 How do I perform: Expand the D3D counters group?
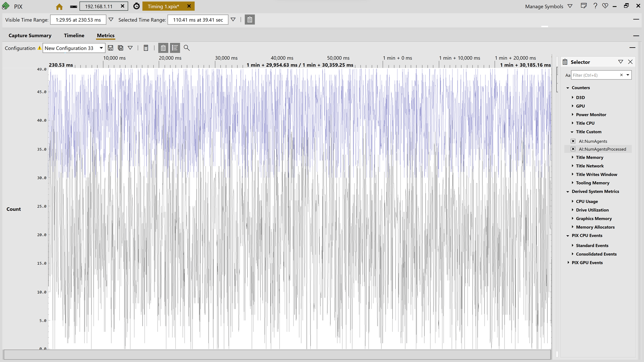573,98
